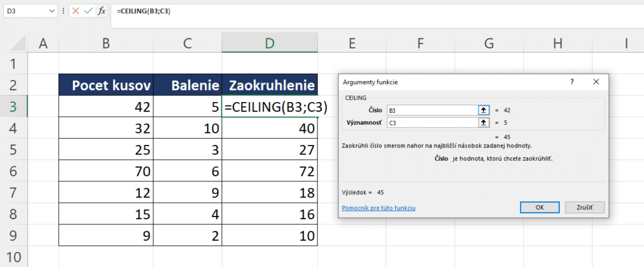The width and height of the screenshot is (644, 267).
Task: Select column E header
Action: [352, 43]
